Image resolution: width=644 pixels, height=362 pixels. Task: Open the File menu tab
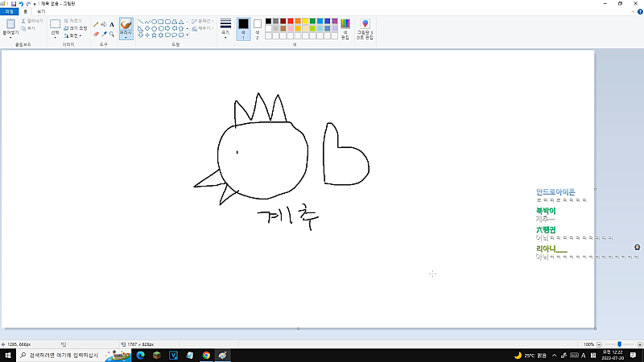tap(8, 12)
